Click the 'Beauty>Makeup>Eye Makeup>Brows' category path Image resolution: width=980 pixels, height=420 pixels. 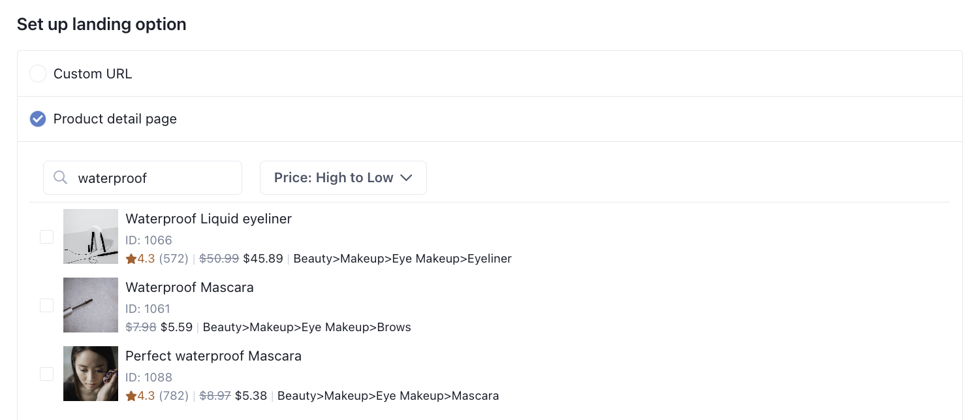tap(307, 327)
